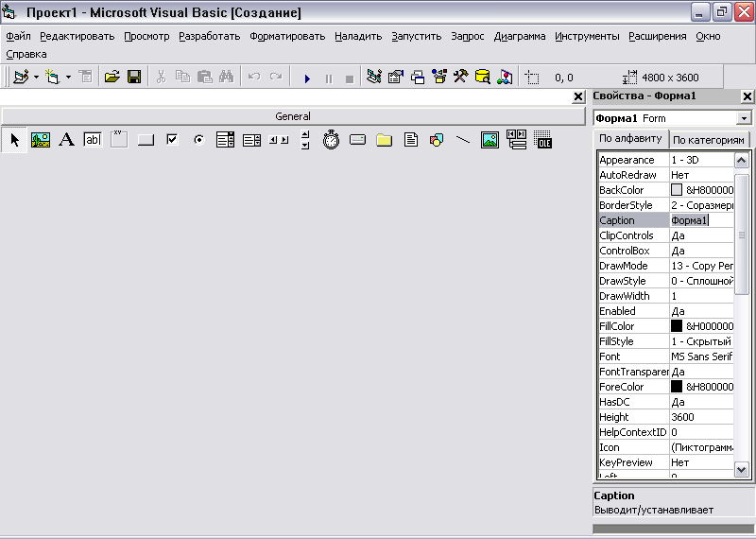This screenshot has width=756, height=539.
Task: Select the Frame control tool
Action: [x=119, y=139]
